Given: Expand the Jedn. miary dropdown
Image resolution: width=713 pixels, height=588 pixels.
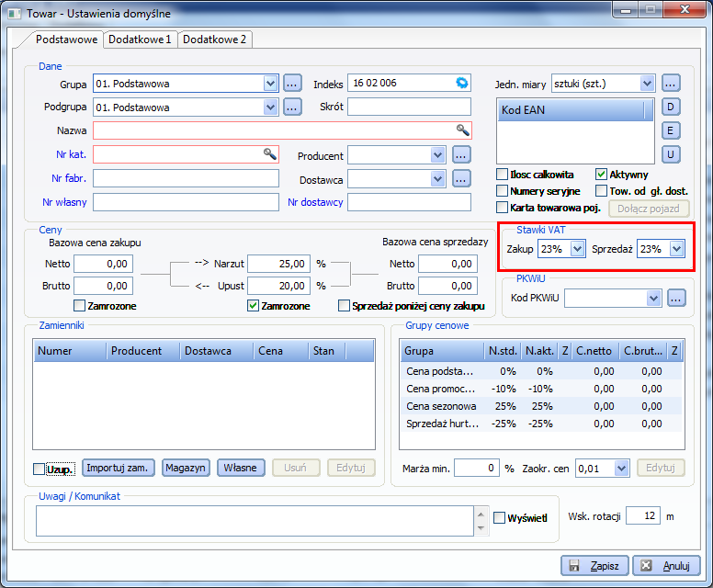Looking at the screenshot, I should [x=647, y=84].
